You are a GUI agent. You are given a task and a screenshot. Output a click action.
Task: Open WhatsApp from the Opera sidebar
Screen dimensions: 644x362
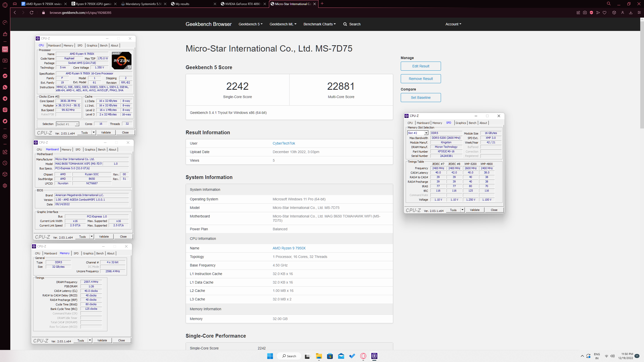point(5,87)
